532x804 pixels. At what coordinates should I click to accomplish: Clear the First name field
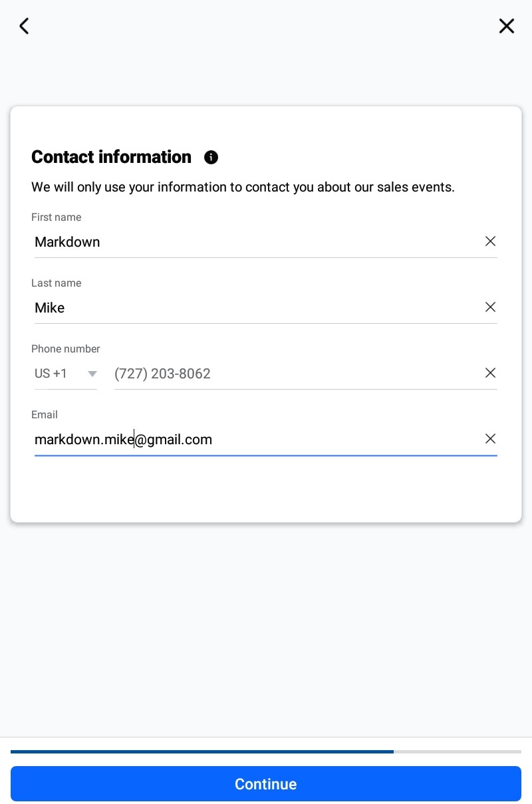coord(490,241)
